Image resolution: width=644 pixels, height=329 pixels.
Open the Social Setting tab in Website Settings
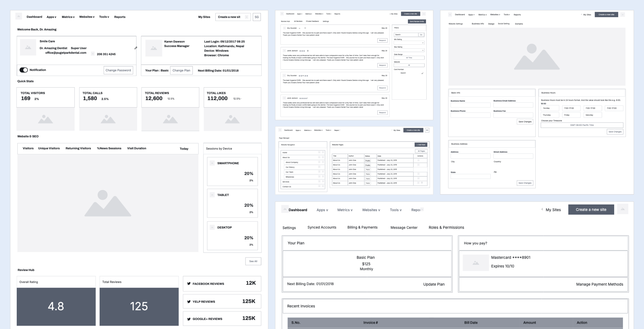pos(503,24)
